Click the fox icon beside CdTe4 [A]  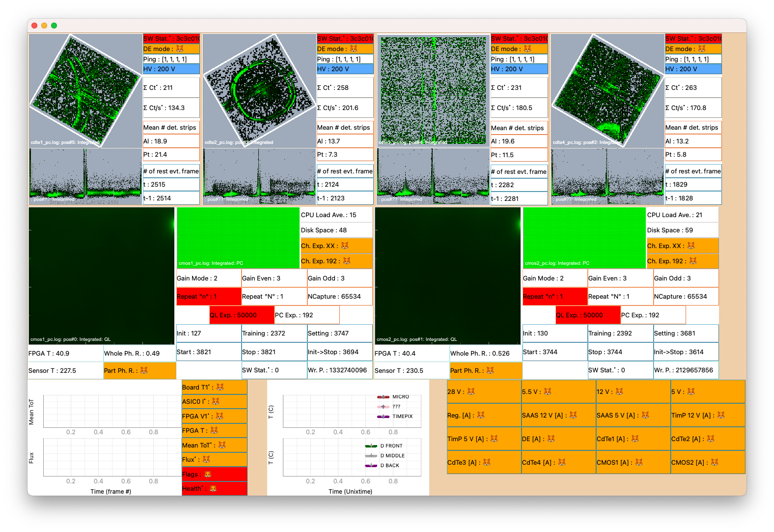point(562,462)
